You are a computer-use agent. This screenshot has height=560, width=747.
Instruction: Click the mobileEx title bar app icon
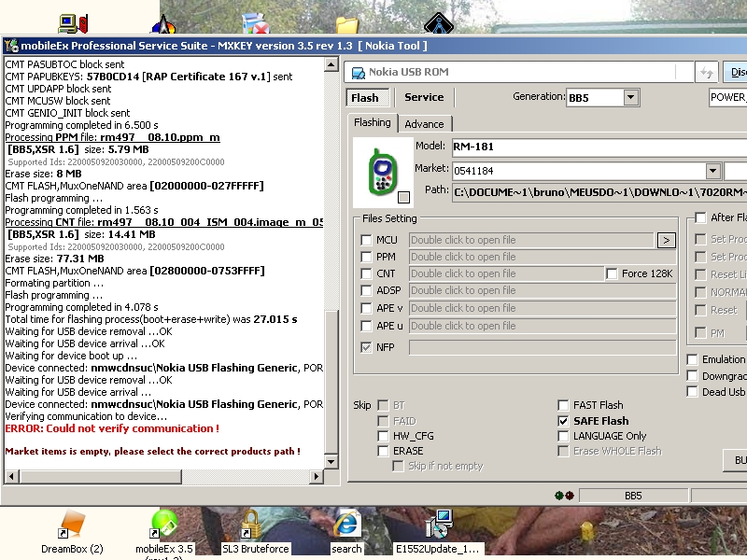click(11, 46)
